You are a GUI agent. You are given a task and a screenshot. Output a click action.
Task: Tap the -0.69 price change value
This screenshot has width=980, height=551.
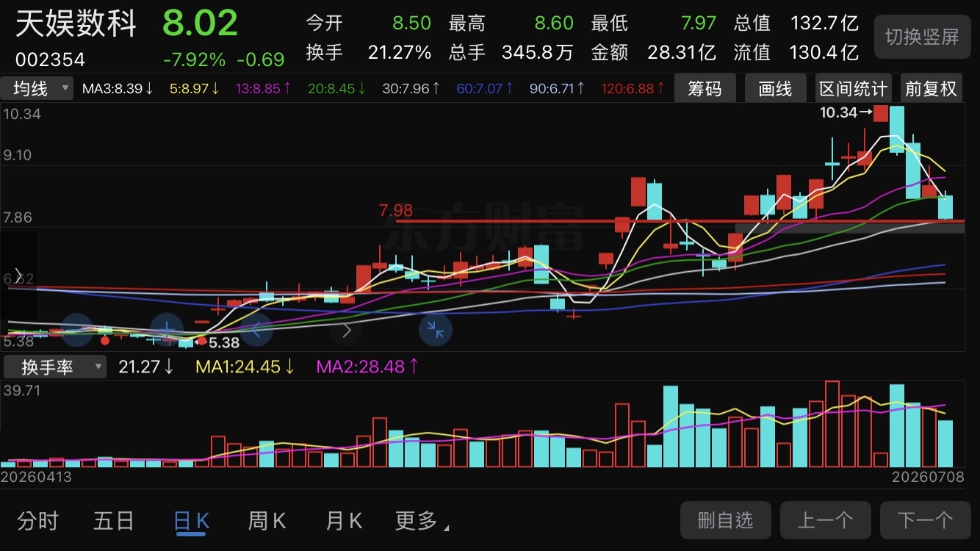click(x=261, y=59)
